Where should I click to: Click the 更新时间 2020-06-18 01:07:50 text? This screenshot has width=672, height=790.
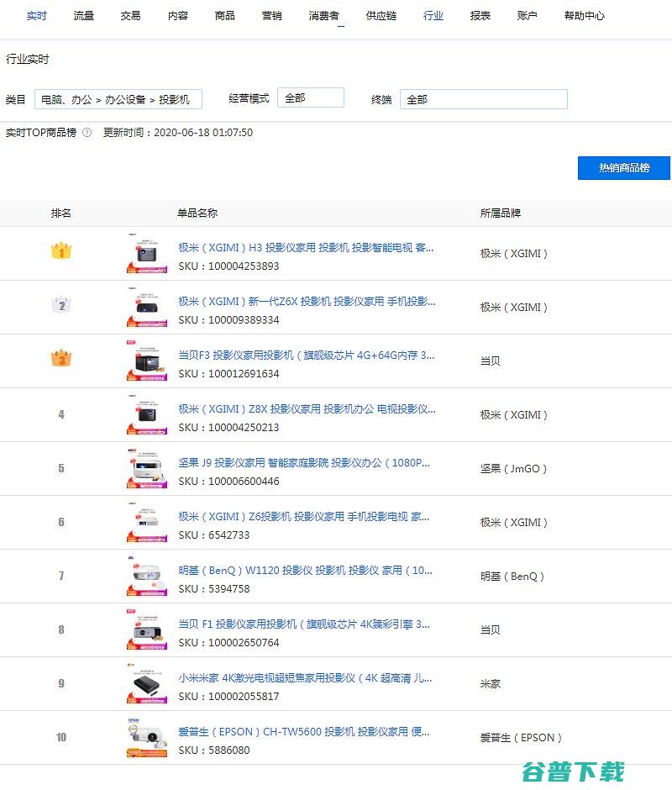(x=178, y=133)
